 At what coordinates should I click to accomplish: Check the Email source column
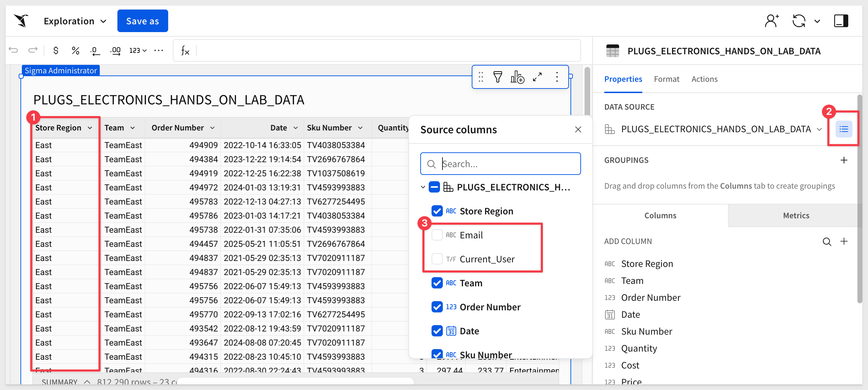click(437, 235)
